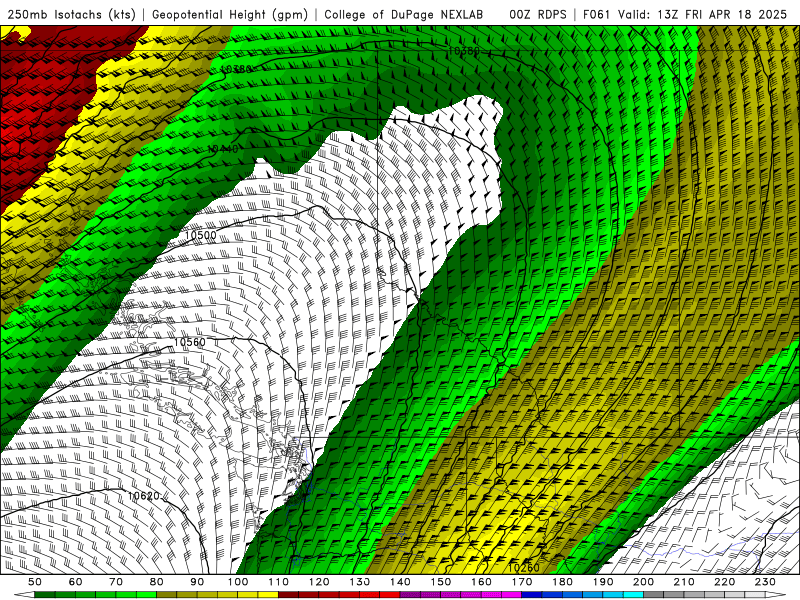This screenshot has height=600, width=800.
Task: Click the 10500 height contour label
Action: (201, 235)
